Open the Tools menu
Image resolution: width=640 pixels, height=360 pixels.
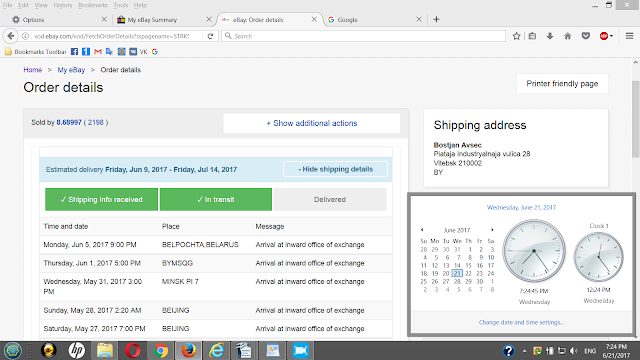tap(120, 5)
